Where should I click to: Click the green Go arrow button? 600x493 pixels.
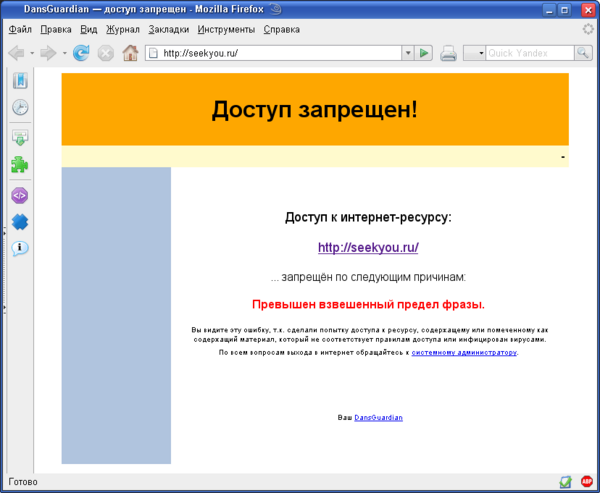coord(424,53)
